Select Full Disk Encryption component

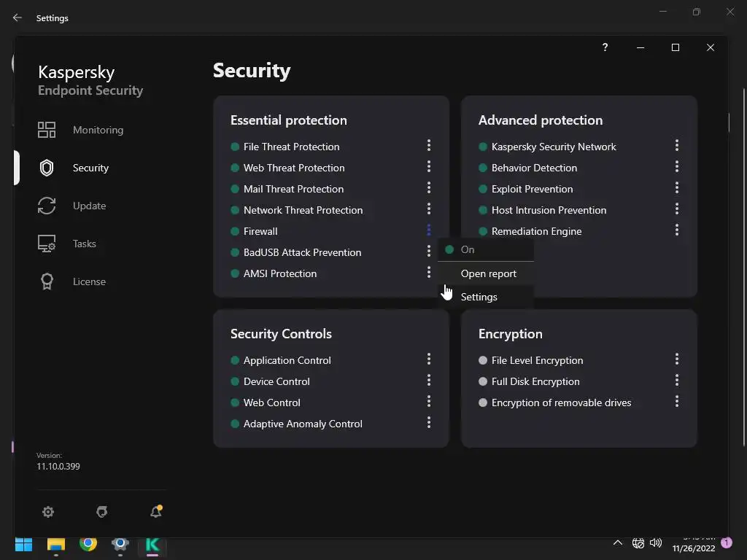point(535,381)
